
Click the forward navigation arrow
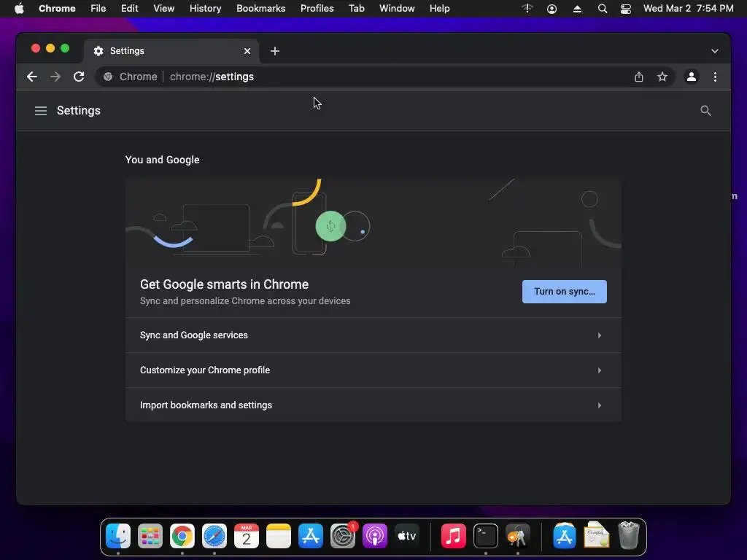(x=55, y=77)
